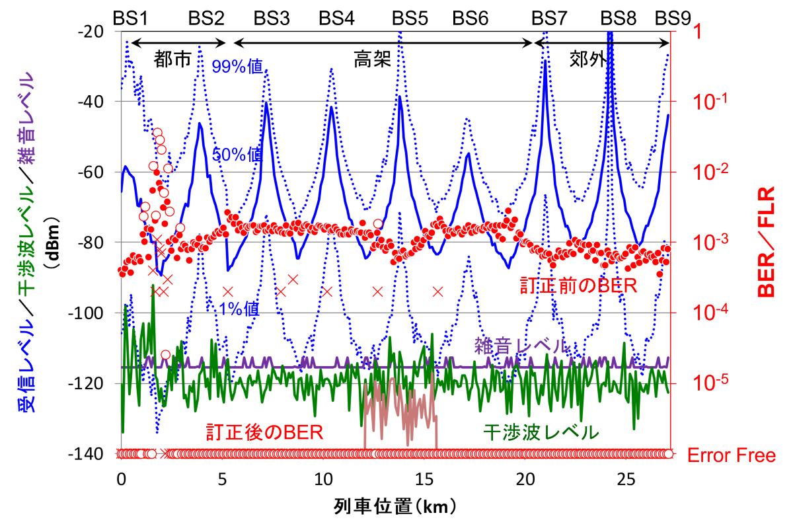Image resolution: width=793 pixels, height=532 pixels.
Task: Select the BS8 base station label
Action: tap(619, 18)
